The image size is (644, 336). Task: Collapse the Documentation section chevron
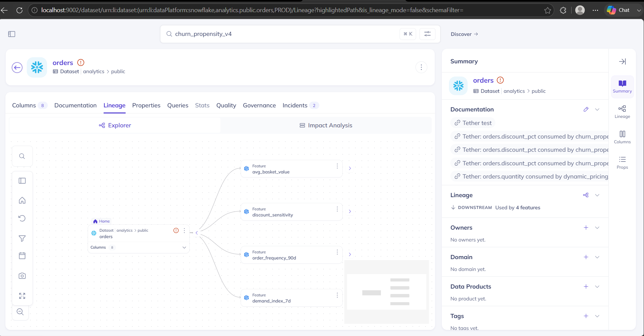tap(597, 109)
